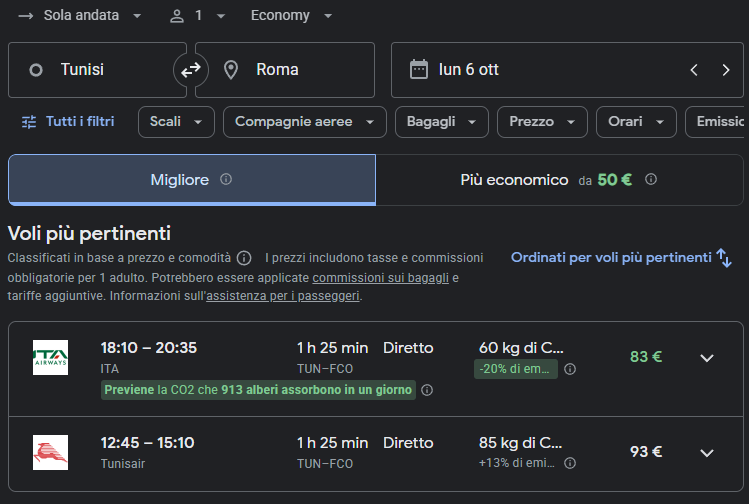Open the Scali filter dropdown

pyautogui.click(x=176, y=122)
